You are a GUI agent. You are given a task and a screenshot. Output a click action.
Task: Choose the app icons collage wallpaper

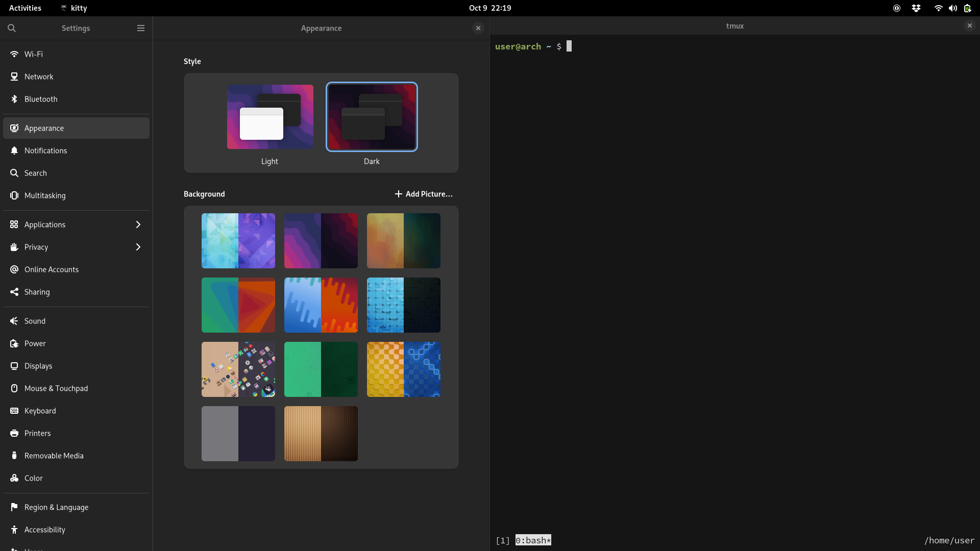pos(238,369)
